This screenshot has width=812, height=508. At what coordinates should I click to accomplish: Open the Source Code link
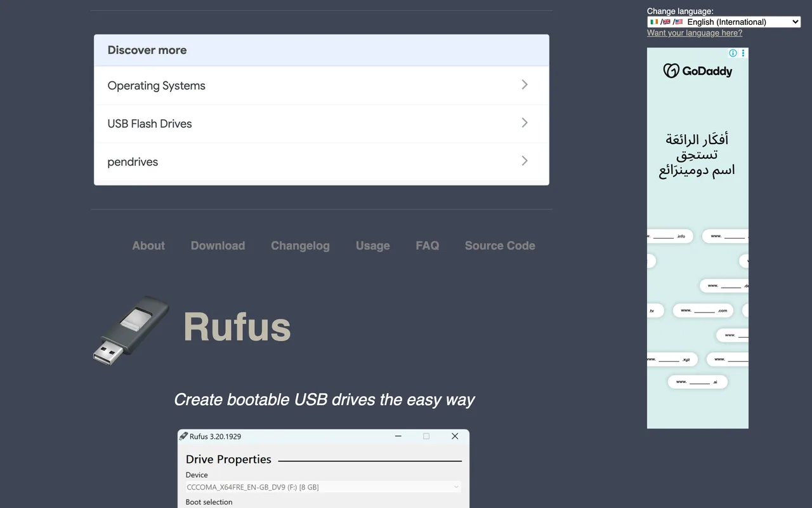click(x=500, y=246)
